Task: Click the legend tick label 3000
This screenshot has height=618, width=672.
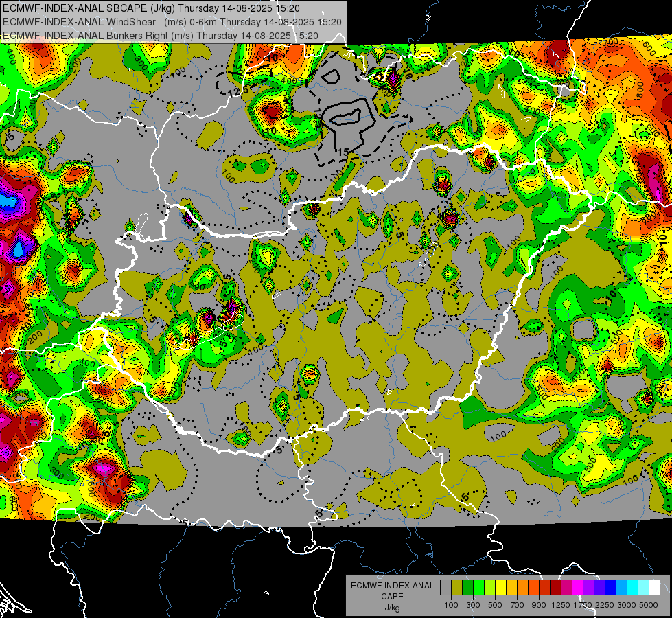Action: 627,605
